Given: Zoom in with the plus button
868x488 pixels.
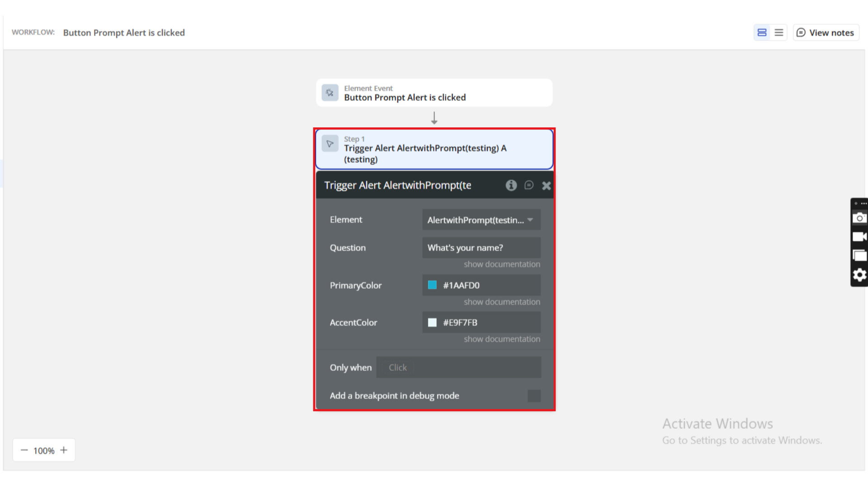Looking at the screenshot, I should 64,450.
